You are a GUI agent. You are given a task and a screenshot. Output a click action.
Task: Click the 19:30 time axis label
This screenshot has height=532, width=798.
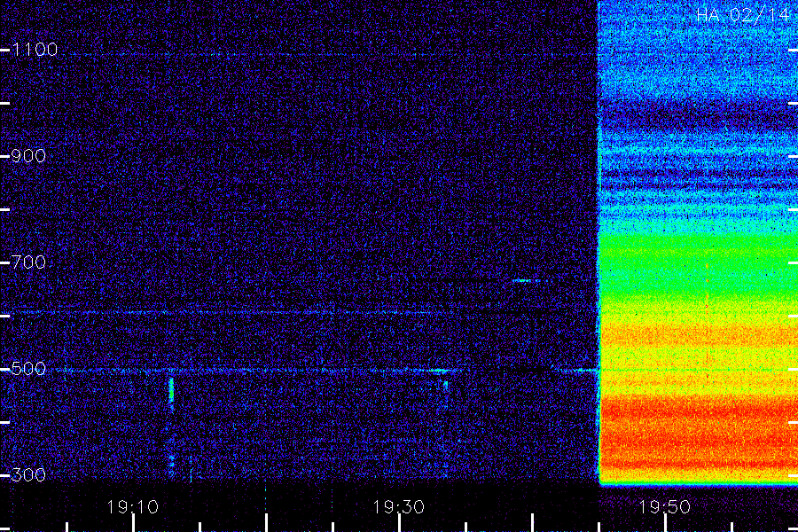pyautogui.click(x=398, y=507)
